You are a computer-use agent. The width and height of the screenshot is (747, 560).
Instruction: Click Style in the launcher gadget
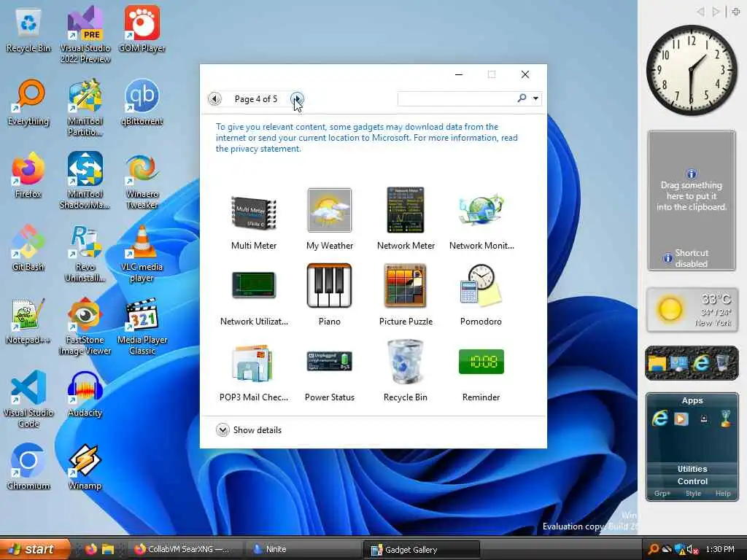pos(693,494)
